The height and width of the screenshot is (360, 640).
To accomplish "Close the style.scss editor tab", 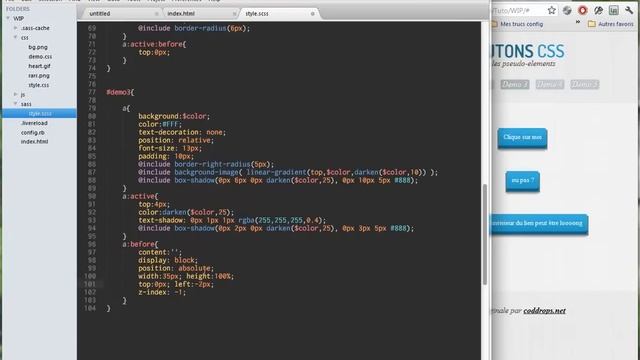I will tap(313, 14).
